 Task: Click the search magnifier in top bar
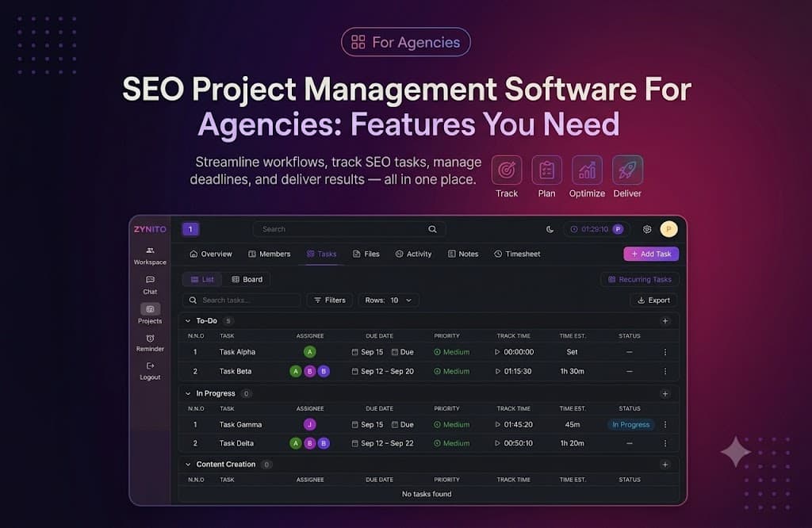click(x=432, y=229)
